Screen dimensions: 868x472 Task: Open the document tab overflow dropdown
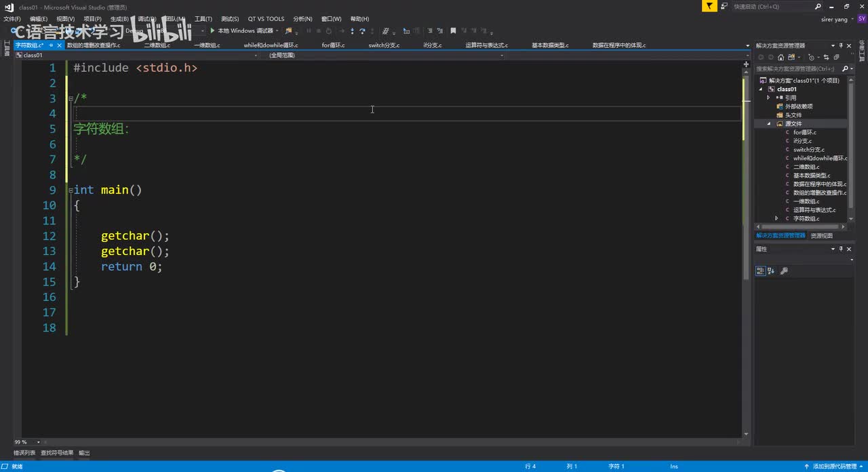[747, 45]
